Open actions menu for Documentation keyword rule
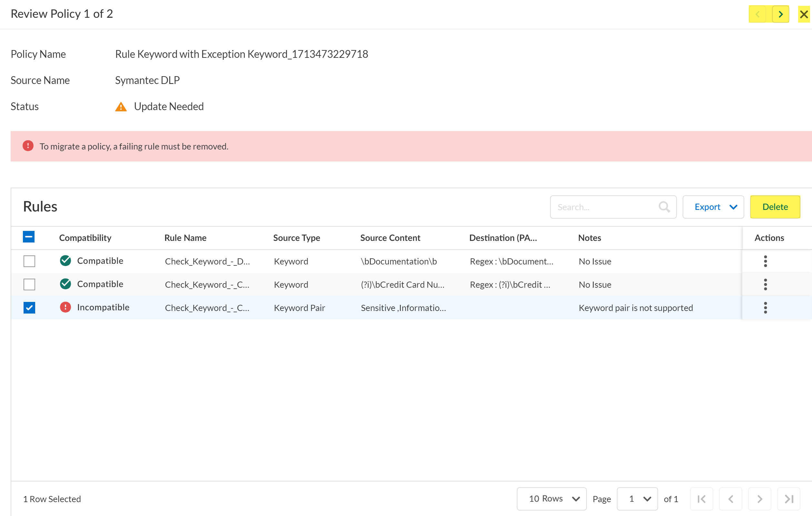The height and width of the screenshot is (516, 812). pos(765,261)
